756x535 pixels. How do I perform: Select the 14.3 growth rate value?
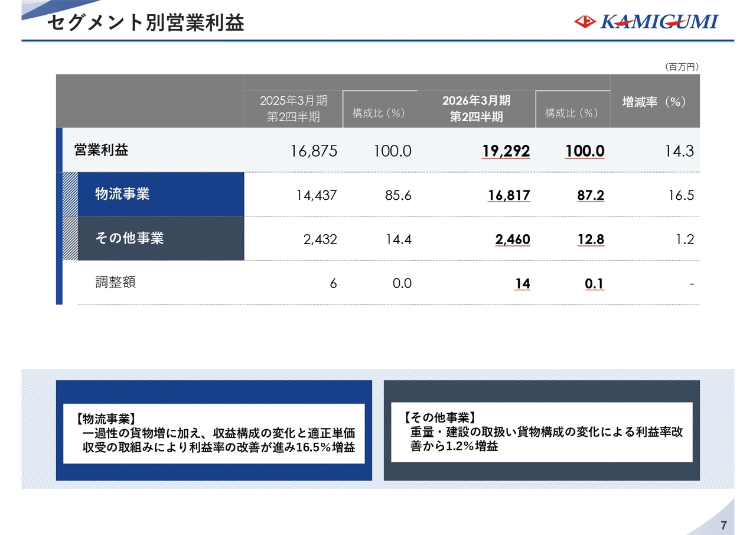tap(679, 151)
